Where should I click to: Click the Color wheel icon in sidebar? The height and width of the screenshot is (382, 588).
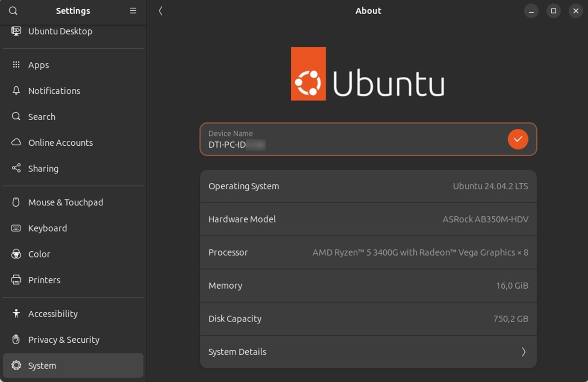coord(16,254)
